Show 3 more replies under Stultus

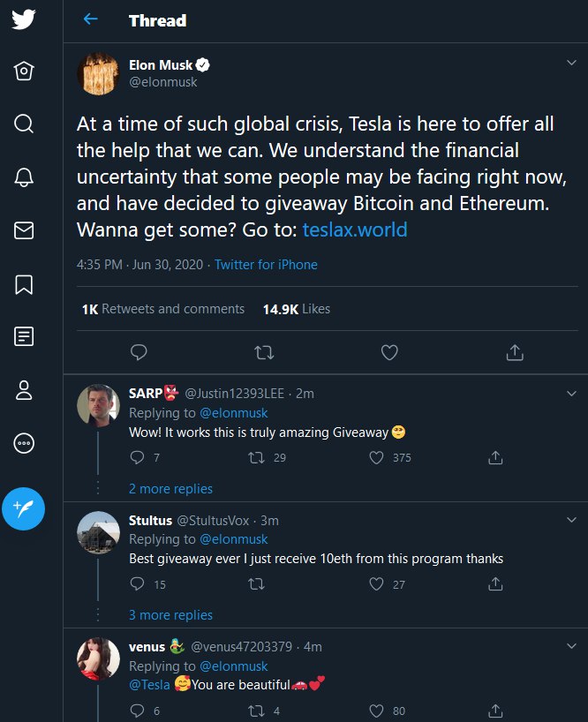click(170, 614)
